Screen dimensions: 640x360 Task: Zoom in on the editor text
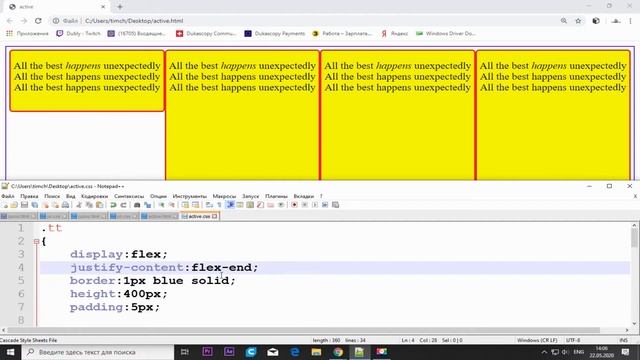(x=161, y=205)
